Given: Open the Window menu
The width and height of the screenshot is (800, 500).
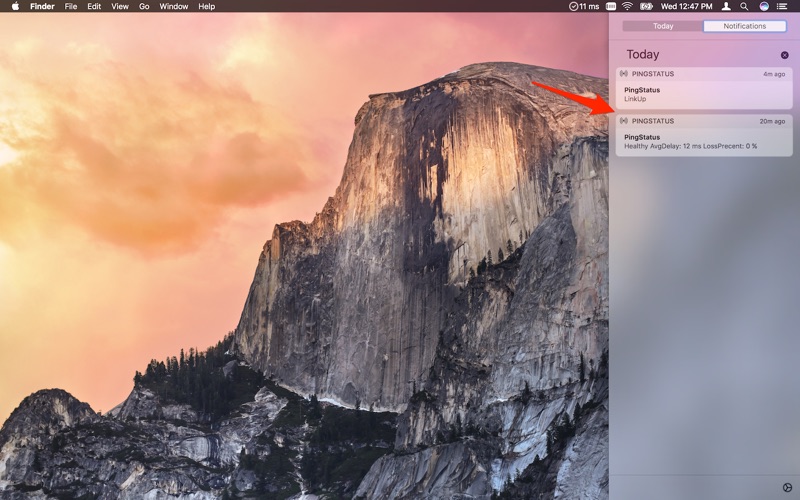Looking at the screenshot, I should [173, 6].
